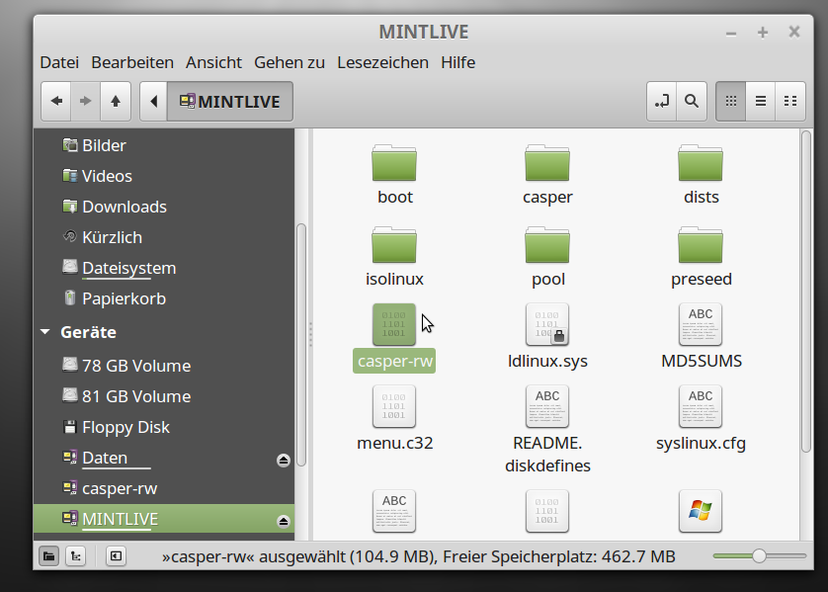Adjust the zoom slider in the status bar
The width and height of the screenshot is (828, 592).
(x=761, y=555)
